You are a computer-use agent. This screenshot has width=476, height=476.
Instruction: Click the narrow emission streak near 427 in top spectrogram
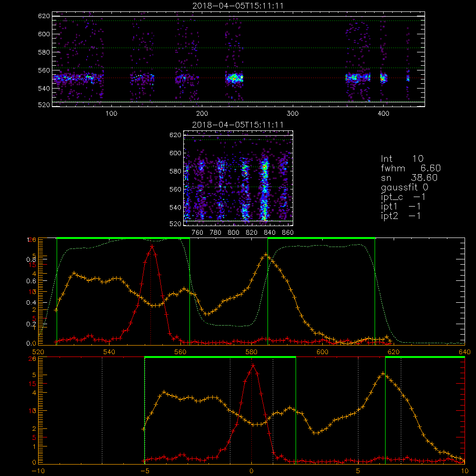coord(408,79)
